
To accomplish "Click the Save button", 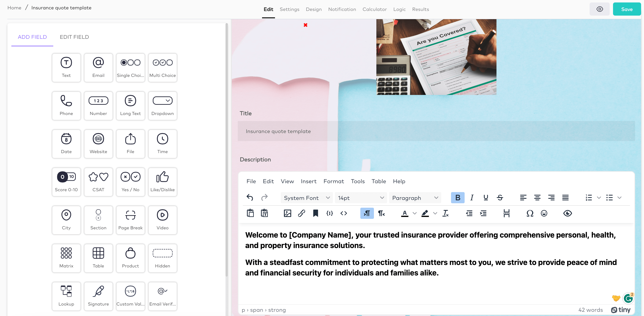I will point(626,9).
